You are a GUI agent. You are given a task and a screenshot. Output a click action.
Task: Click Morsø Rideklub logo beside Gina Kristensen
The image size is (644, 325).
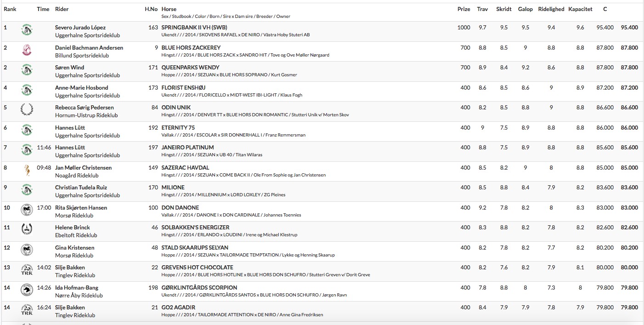[27, 250]
